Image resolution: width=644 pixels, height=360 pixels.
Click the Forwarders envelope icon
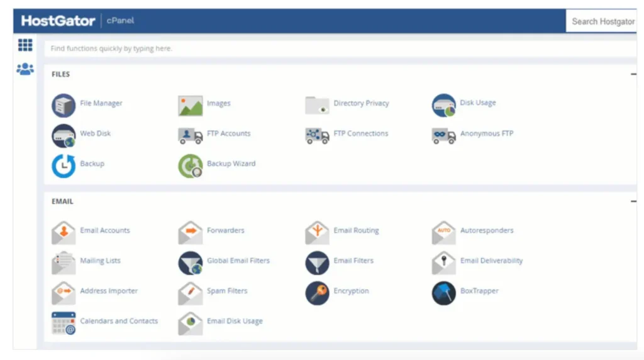[190, 232]
